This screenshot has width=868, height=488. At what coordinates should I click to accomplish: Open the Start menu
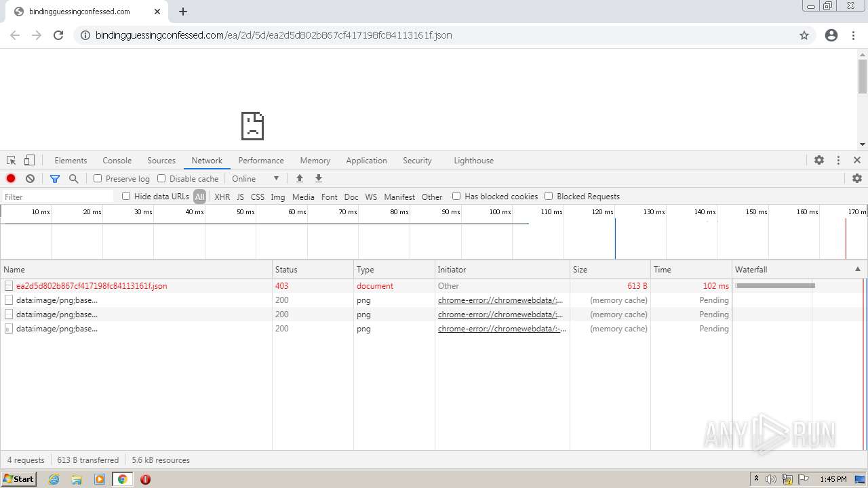(18, 479)
